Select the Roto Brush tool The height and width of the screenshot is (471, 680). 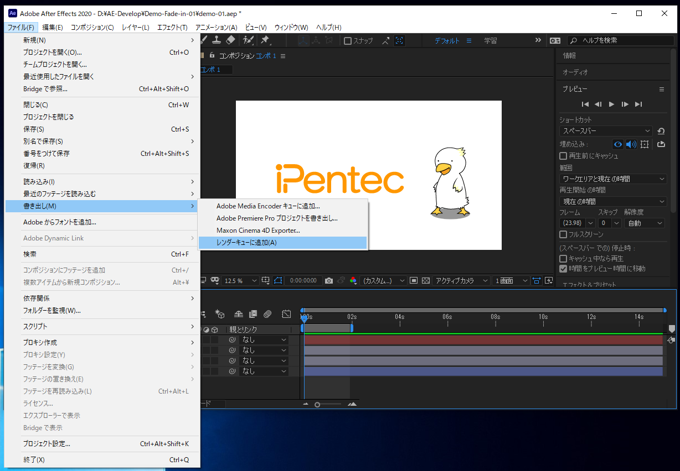[248, 40]
